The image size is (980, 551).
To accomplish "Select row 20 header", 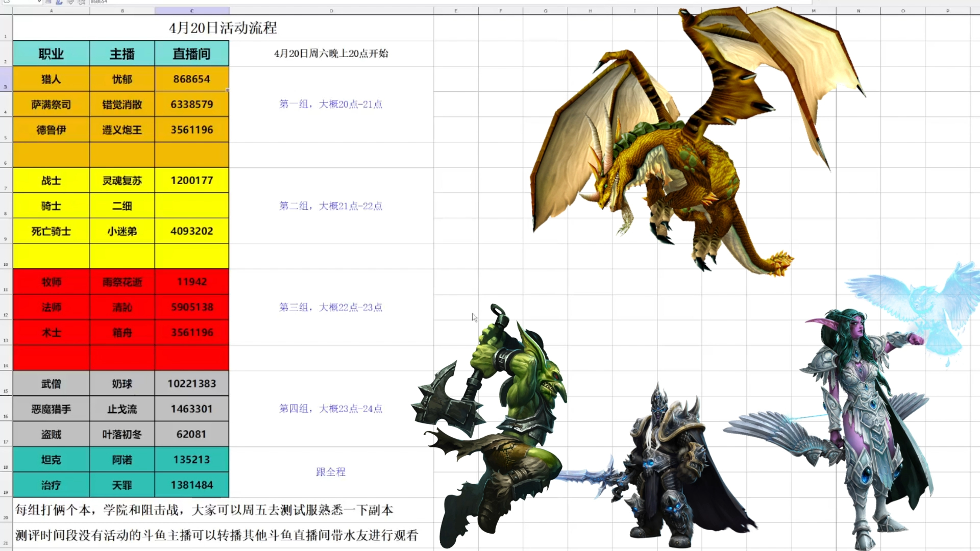I will [6, 510].
